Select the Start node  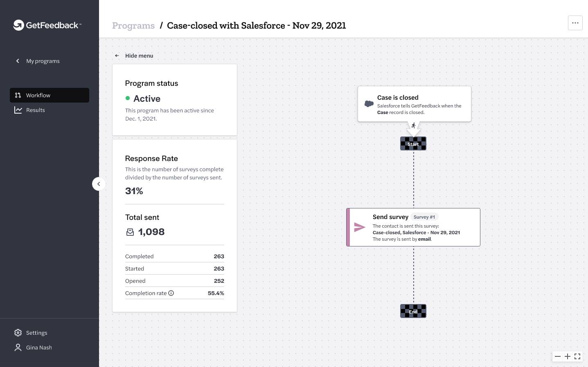(x=413, y=144)
